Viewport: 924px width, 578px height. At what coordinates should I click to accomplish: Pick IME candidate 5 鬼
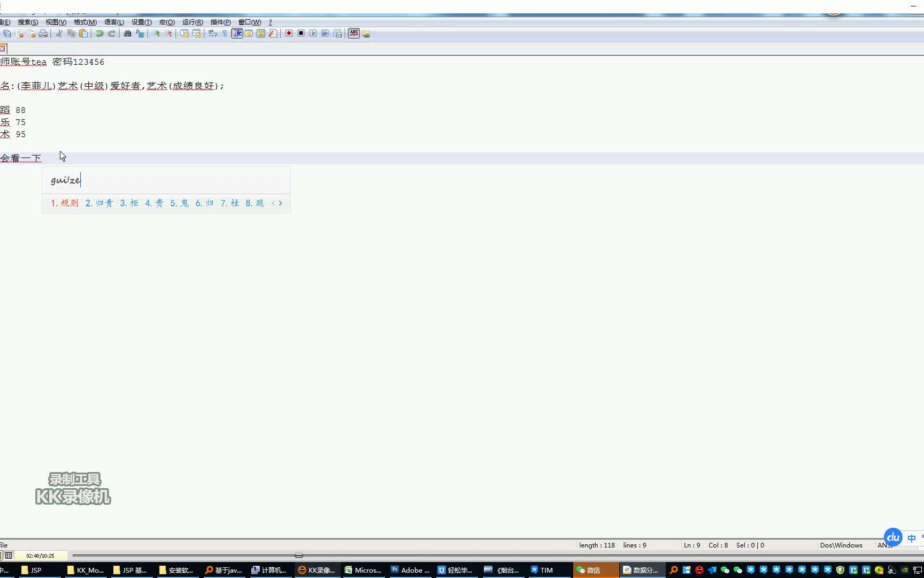(179, 203)
